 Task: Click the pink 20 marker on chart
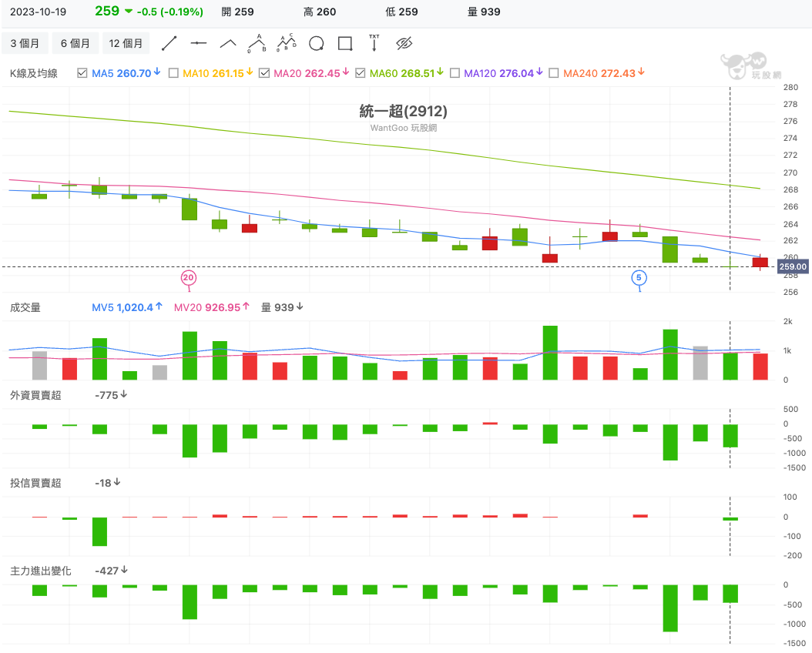(x=189, y=277)
